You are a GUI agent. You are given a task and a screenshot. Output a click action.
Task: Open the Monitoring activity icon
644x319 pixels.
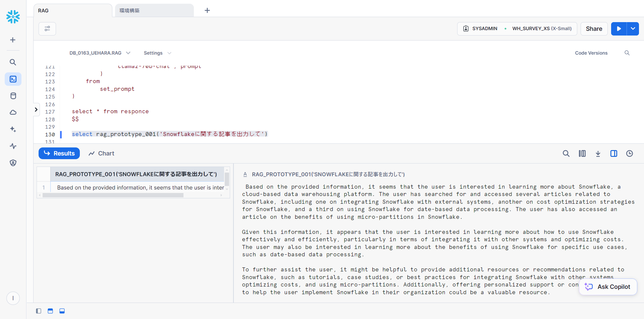pyautogui.click(x=13, y=146)
